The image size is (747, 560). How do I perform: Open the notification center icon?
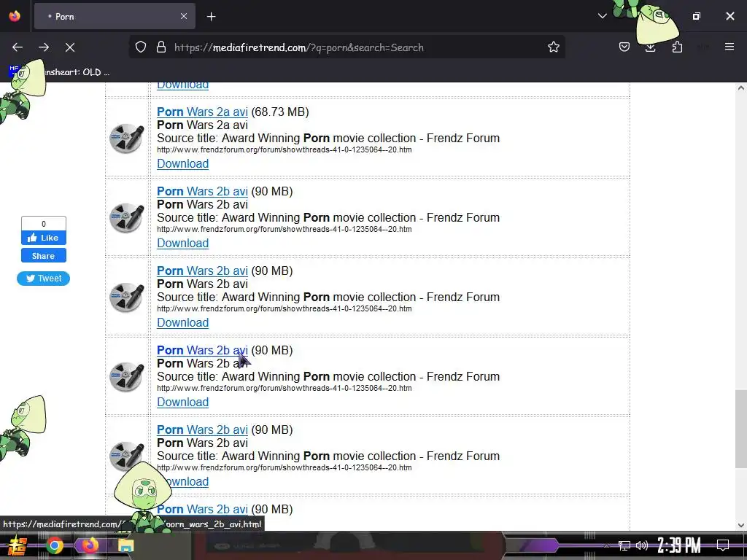pyautogui.click(x=723, y=545)
